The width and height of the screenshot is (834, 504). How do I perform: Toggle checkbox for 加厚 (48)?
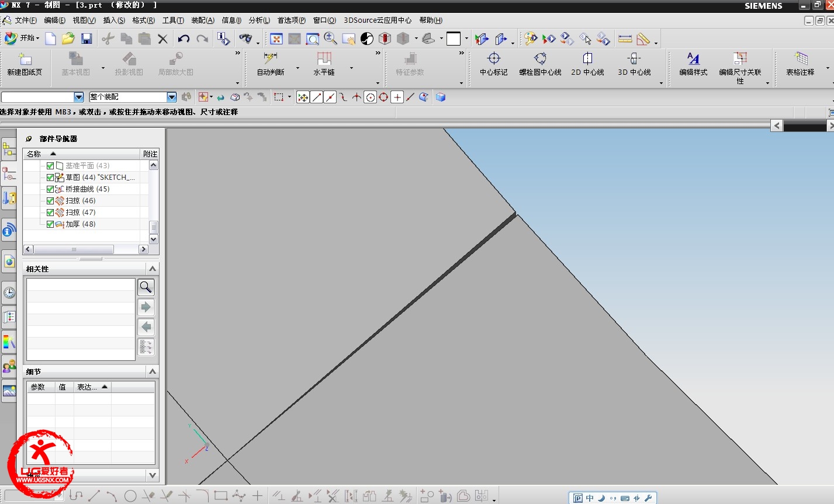50,224
